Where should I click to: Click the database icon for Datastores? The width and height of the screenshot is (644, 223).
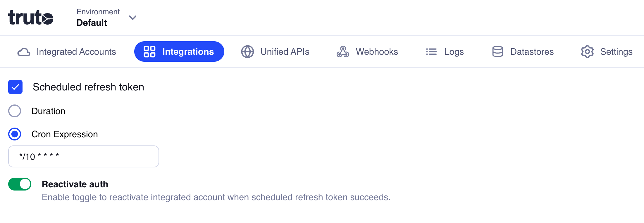point(497,52)
